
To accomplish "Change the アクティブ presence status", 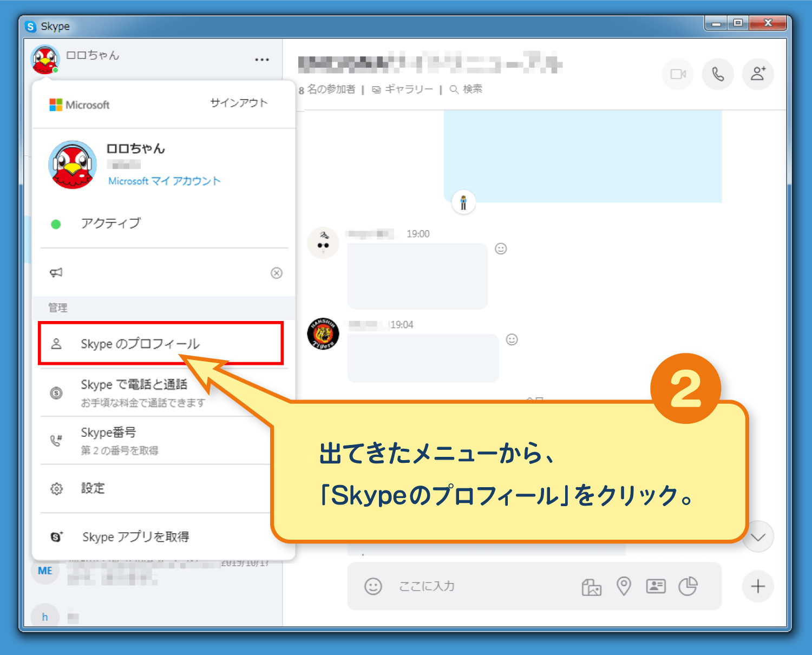I will (x=110, y=224).
